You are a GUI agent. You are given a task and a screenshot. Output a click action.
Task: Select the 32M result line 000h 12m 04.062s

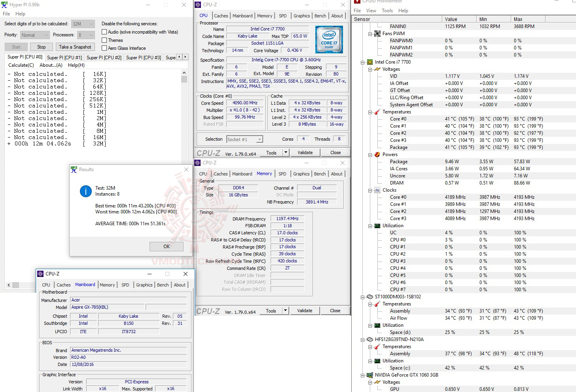tap(57, 144)
